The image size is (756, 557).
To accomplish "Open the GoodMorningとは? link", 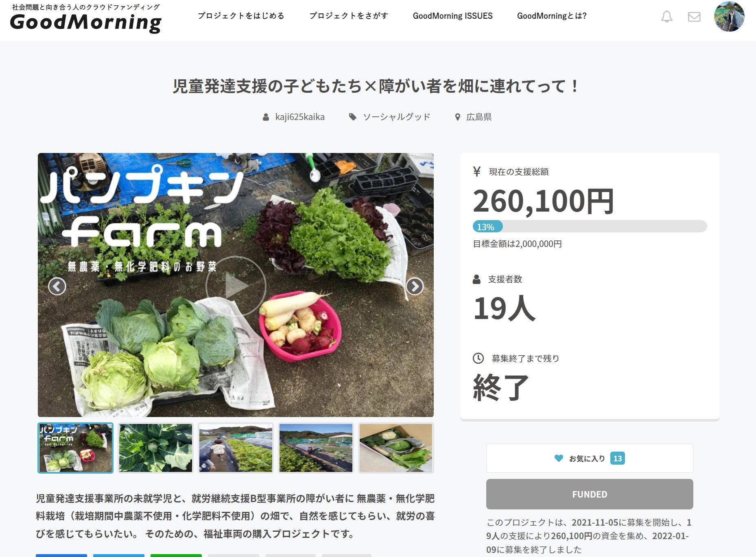I will [552, 16].
